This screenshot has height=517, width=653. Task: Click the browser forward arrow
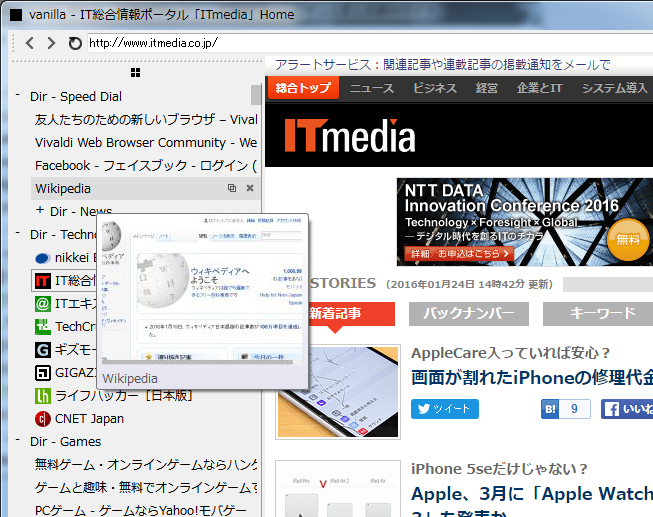51,43
